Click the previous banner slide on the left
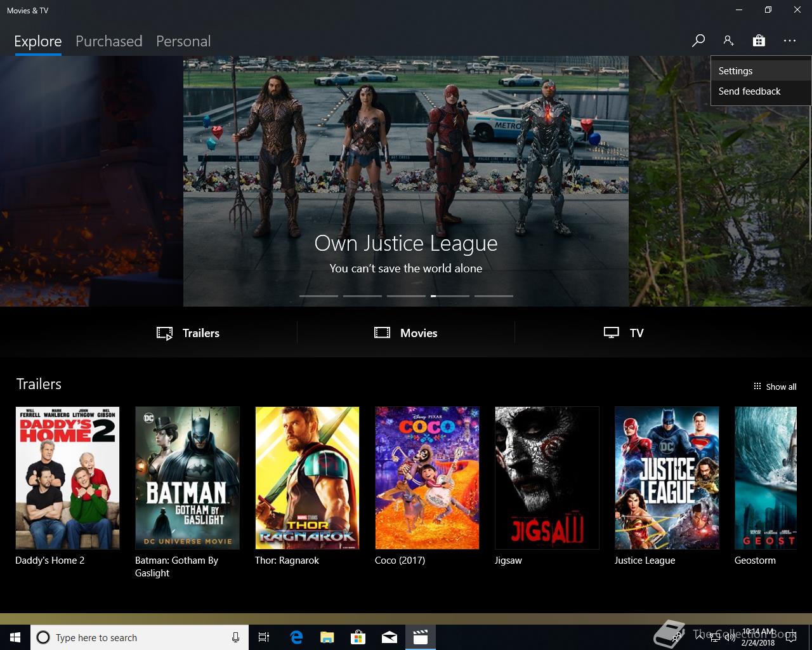 tap(91, 181)
